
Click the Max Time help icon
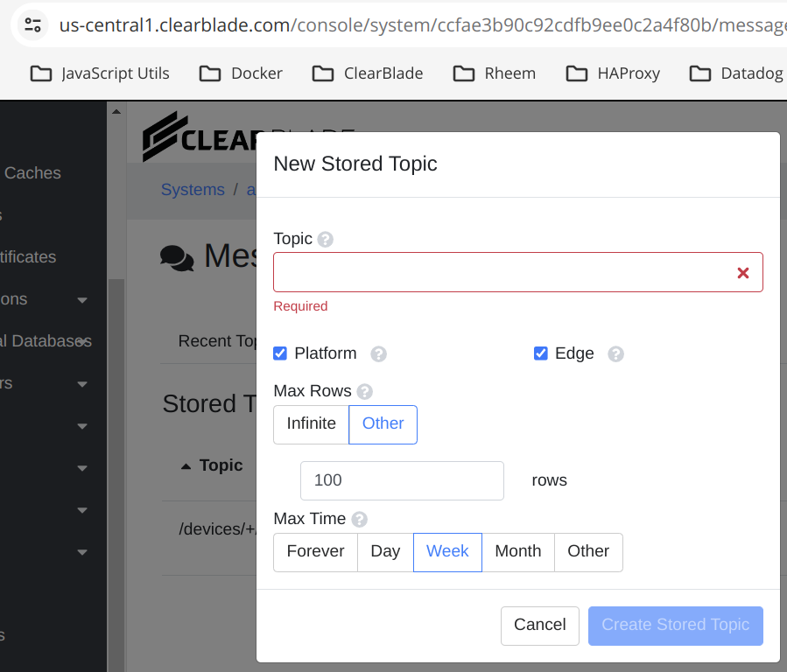pyautogui.click(x=359, y=520)
